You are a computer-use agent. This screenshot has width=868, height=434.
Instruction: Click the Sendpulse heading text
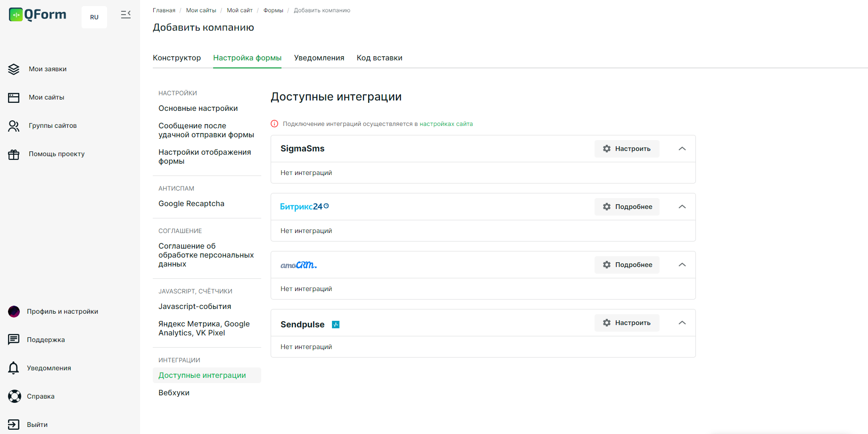point(303,325)
